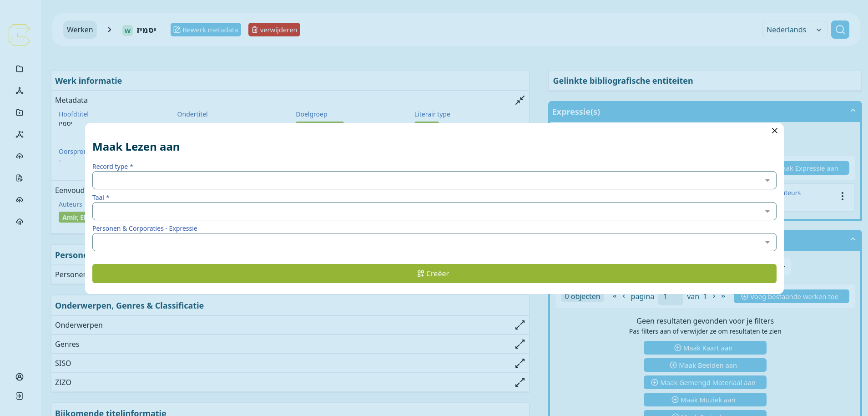Image resolution: width=868 pixels, height=416 pixels.
Task: Open the Record type dropdown
Action: [434, 180]
